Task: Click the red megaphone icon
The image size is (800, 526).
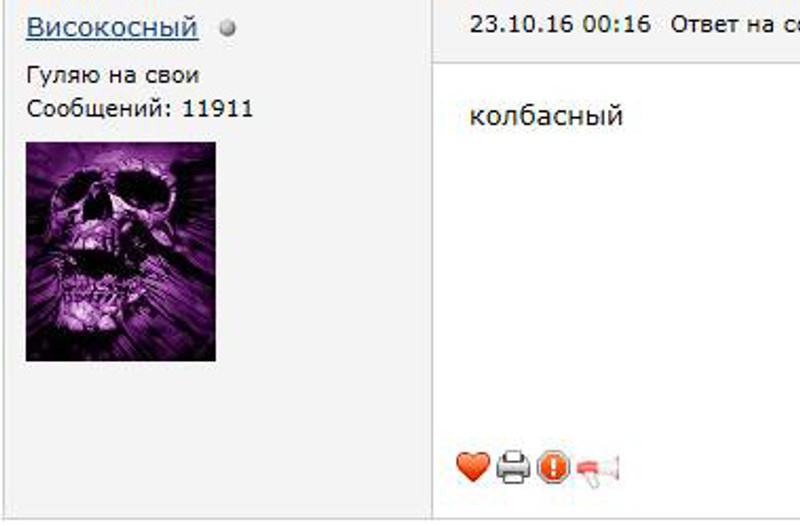Action: tap(597, 471)
